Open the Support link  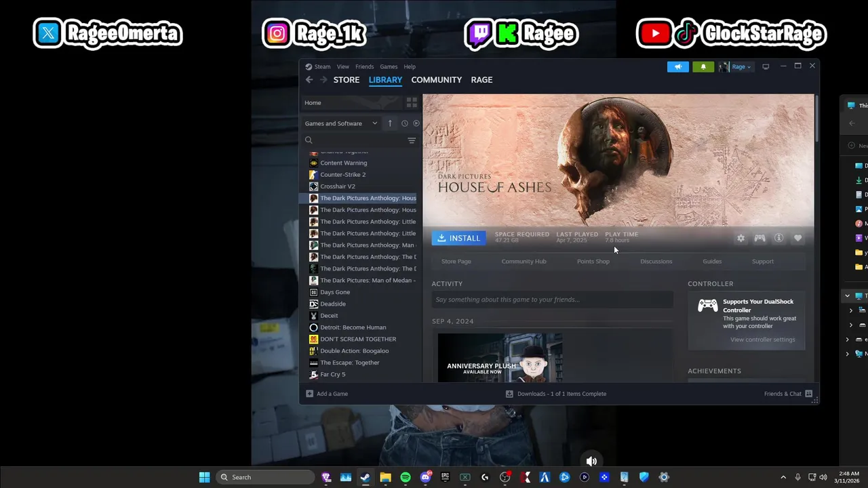click(x=763, y=262)
